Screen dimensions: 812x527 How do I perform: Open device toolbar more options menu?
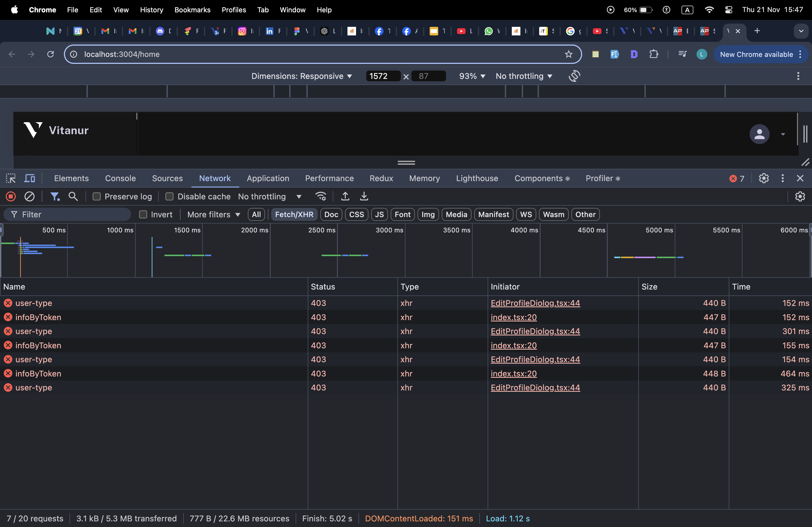pyautogui.click(x=798, y=76)
